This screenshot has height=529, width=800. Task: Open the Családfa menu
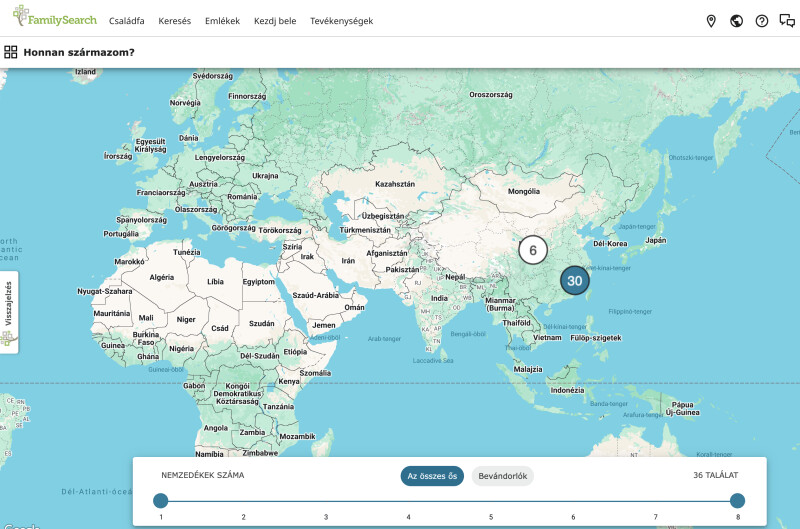point(127,21)
